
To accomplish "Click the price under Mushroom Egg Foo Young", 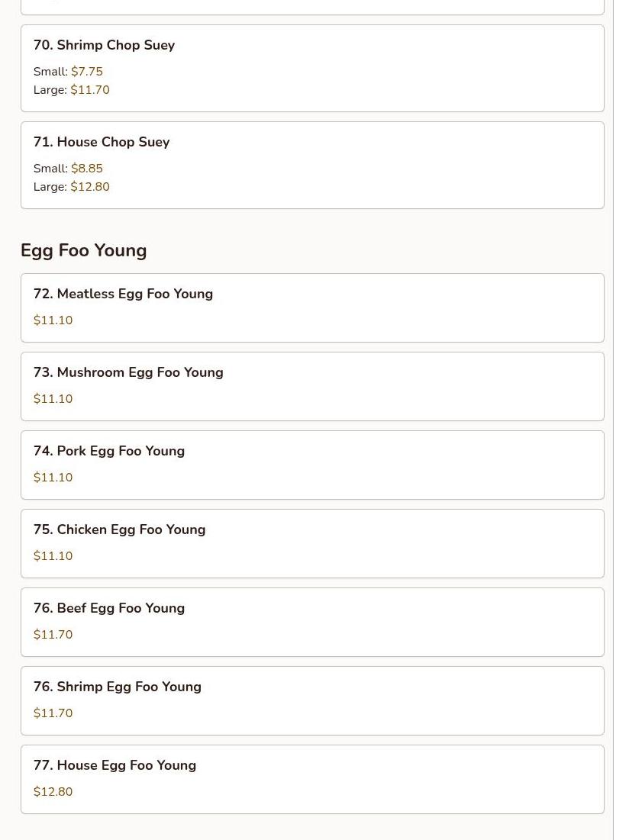I will [53, 399].
